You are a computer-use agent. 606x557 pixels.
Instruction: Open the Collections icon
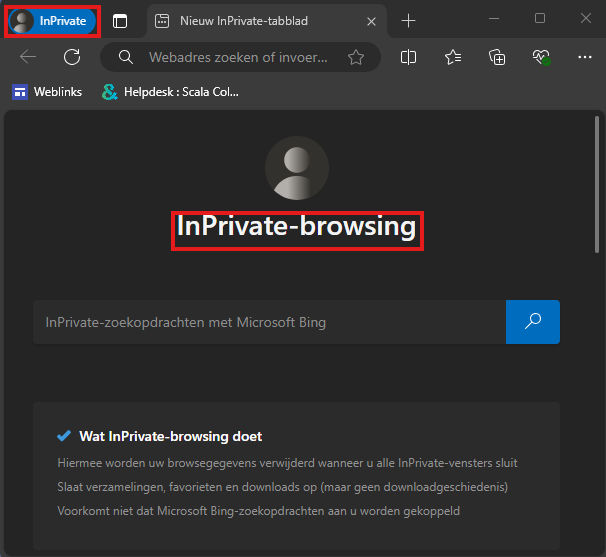[x=497, y=57]
